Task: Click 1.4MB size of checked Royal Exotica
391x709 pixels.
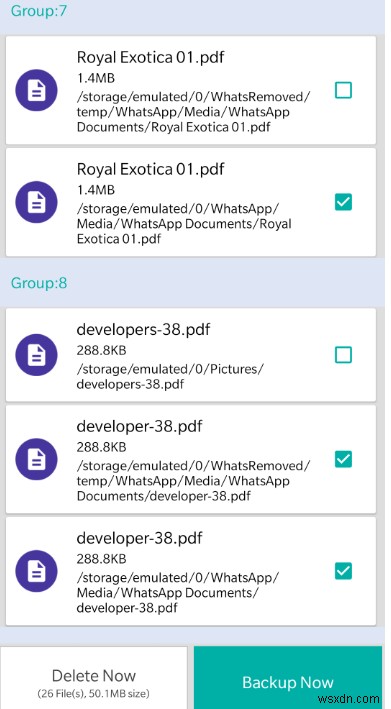Action: 95,190
